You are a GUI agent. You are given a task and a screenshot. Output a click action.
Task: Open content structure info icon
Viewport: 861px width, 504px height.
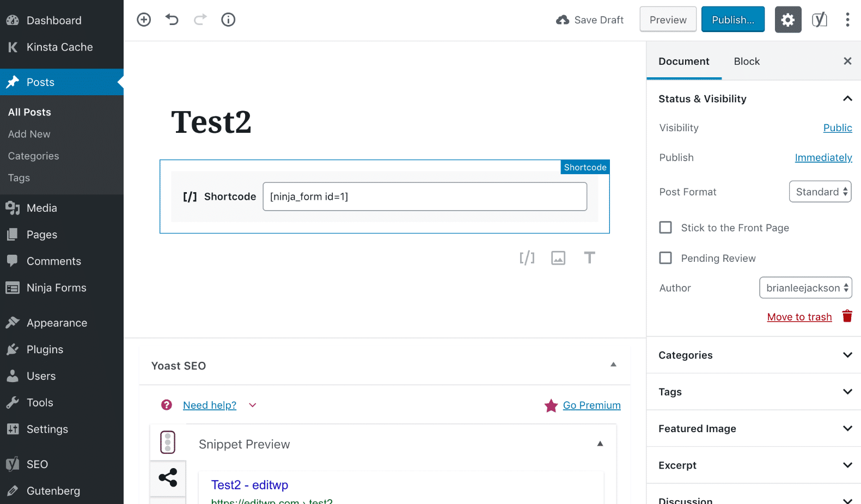(x=228, y=20)
